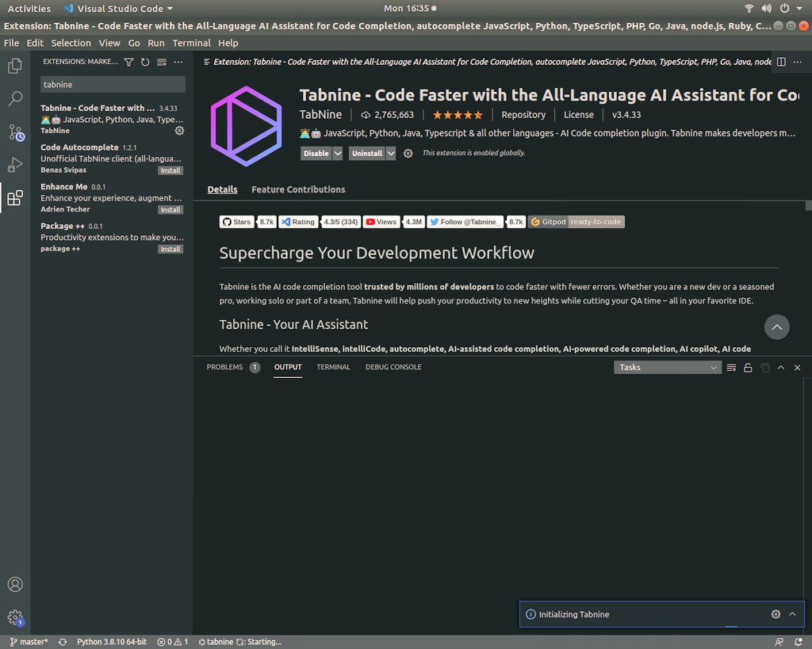
Task: Open the Tabnine Repository link
Action: 523,114
